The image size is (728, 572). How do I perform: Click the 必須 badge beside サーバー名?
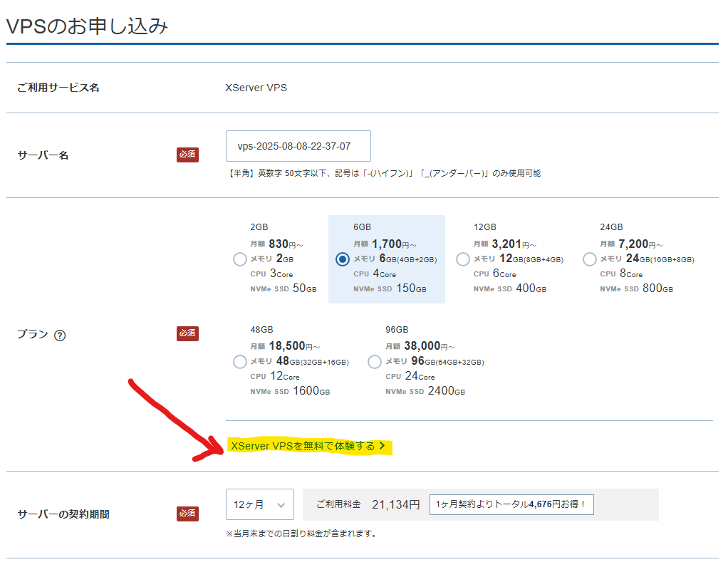[187, 155]
